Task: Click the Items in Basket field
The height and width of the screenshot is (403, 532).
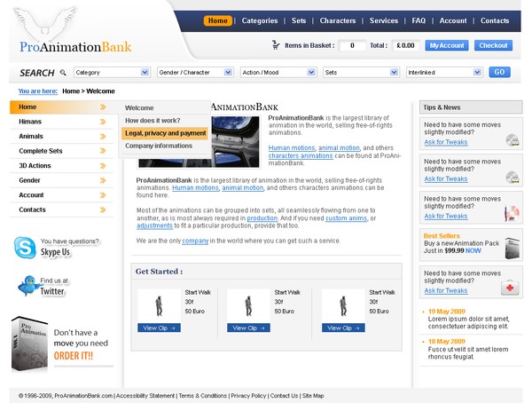Action: click(352, 45)
